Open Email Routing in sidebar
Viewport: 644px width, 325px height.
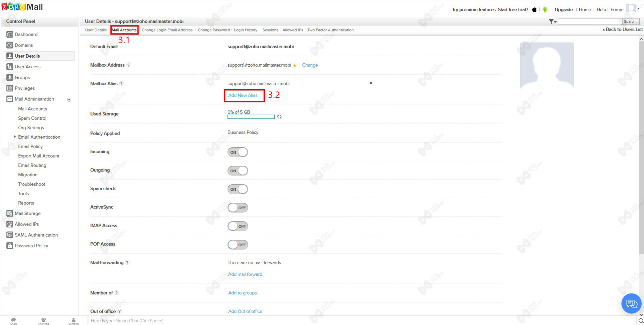click(32, 165)
